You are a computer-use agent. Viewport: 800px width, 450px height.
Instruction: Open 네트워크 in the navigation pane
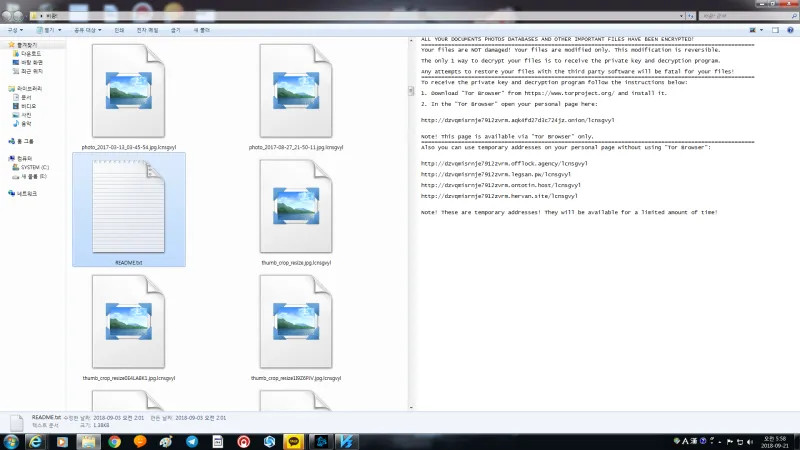click(28, 193)
